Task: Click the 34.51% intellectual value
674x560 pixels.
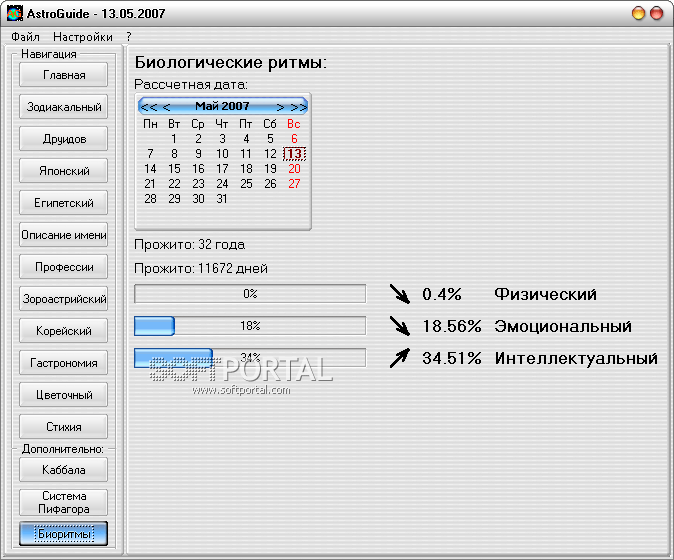Action: pyautogui.click(x=451, y=358)
